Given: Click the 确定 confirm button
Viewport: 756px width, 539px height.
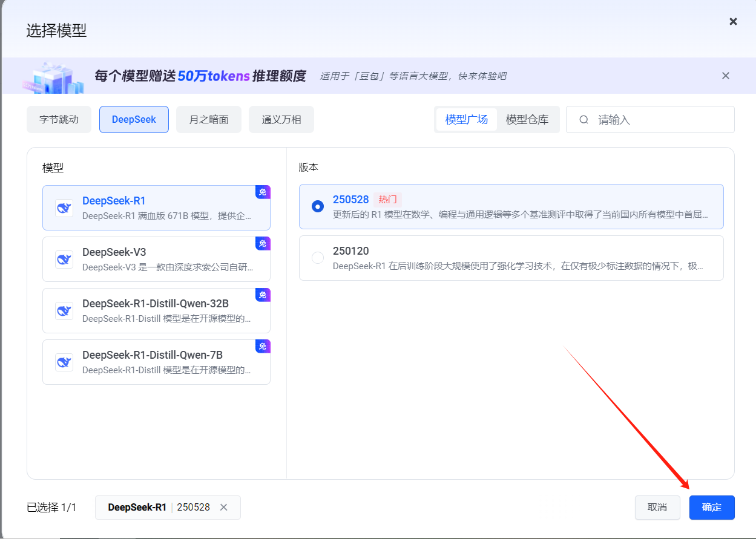Looking at the screenshot, I should pos(711,508).
